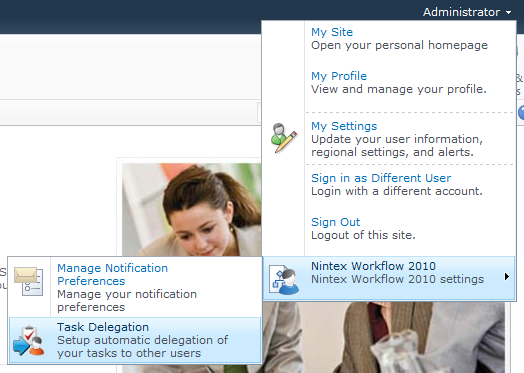
Task: Click 'Open your personal homepage' description
Action: 399,45
